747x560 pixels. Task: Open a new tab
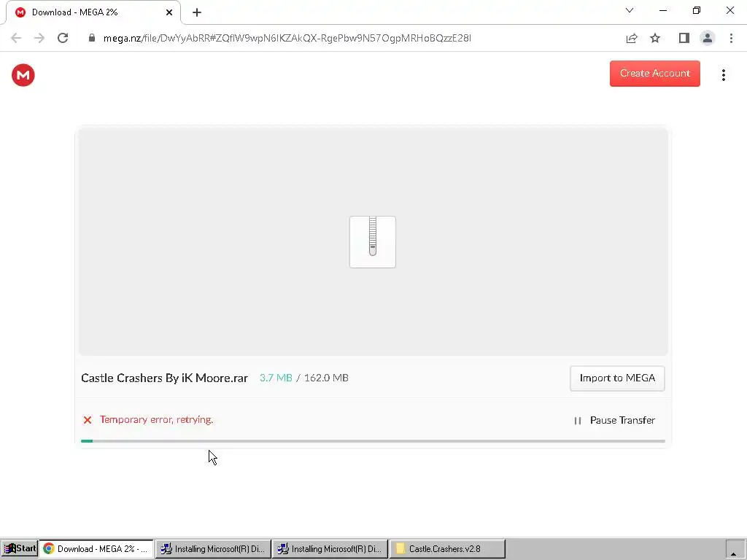click(197, 12)
